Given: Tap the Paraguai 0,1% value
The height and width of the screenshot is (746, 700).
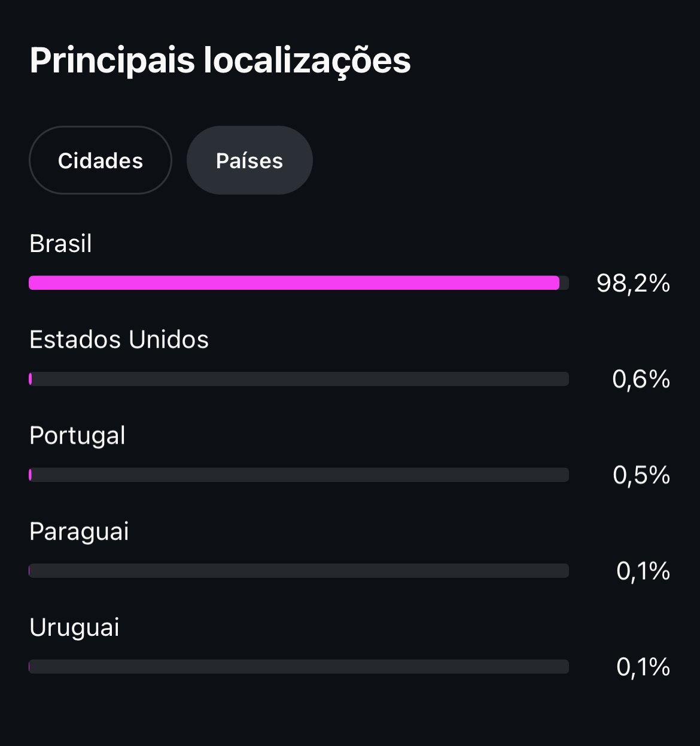Looking at the screenshot, I should (x=643, y=571).
